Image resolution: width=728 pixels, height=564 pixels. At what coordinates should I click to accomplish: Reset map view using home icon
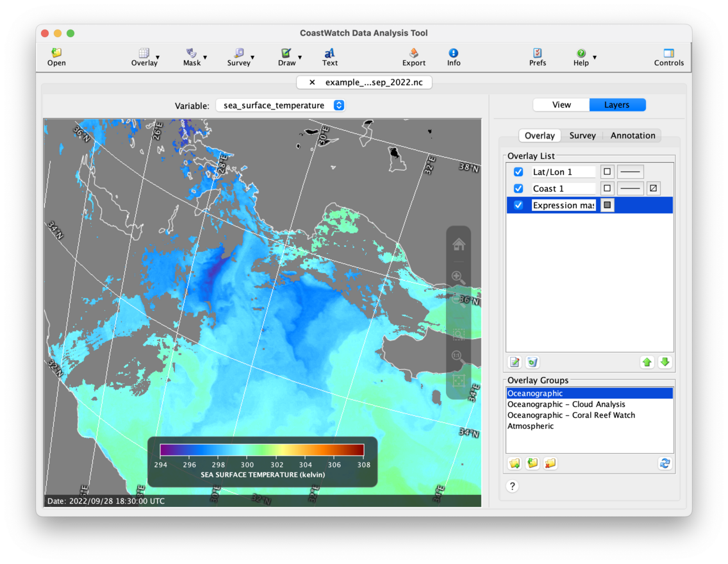point(458,244)
